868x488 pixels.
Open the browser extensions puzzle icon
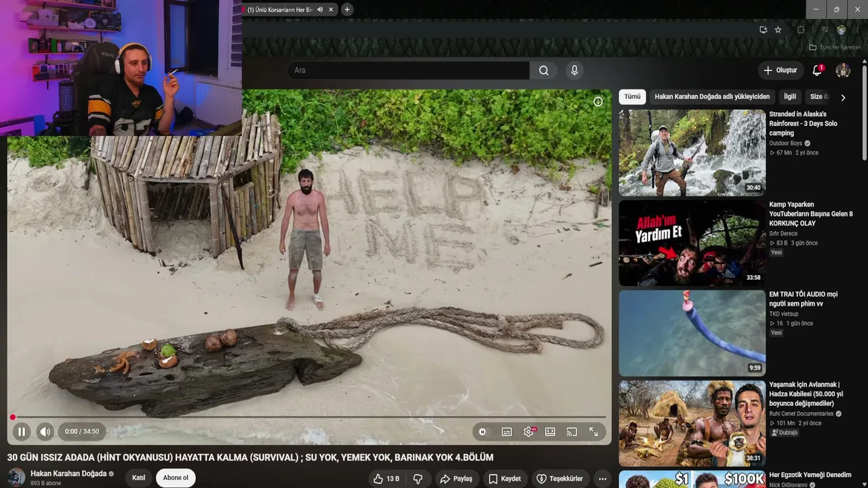tap(801, 30)
